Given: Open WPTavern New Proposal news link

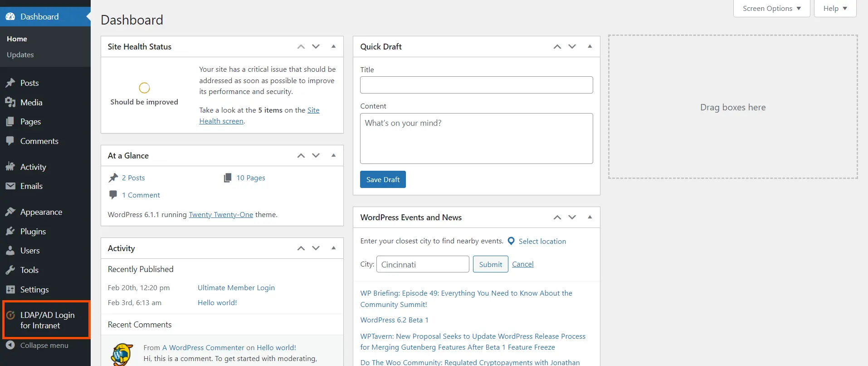Looking at the screenshot, I should 473,342.
